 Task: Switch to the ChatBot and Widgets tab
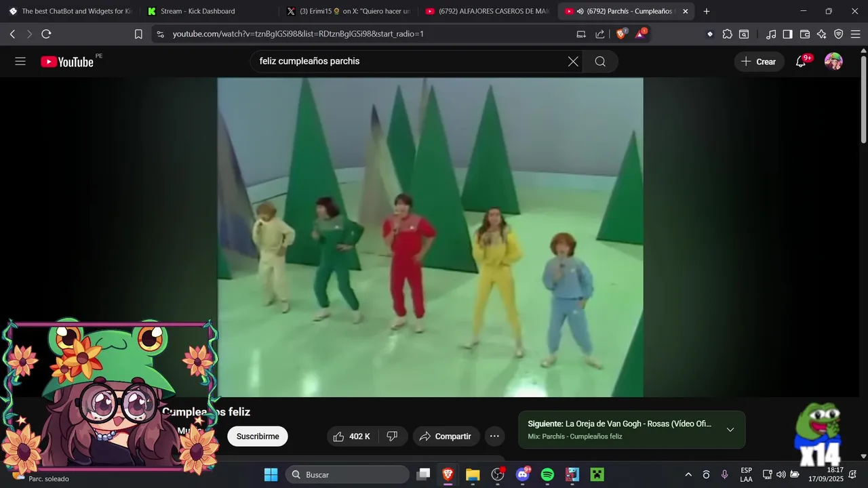tap(71, 12)
